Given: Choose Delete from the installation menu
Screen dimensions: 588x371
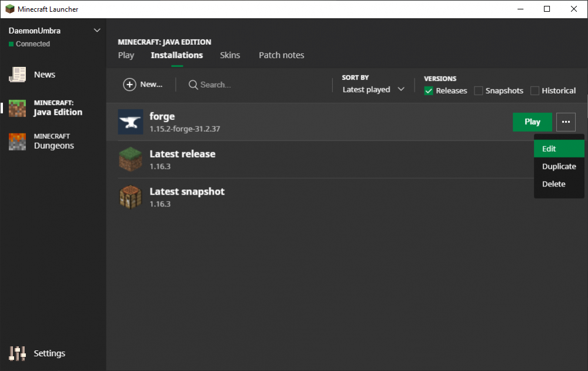Looking at the screenshot, I should point(553,184).
